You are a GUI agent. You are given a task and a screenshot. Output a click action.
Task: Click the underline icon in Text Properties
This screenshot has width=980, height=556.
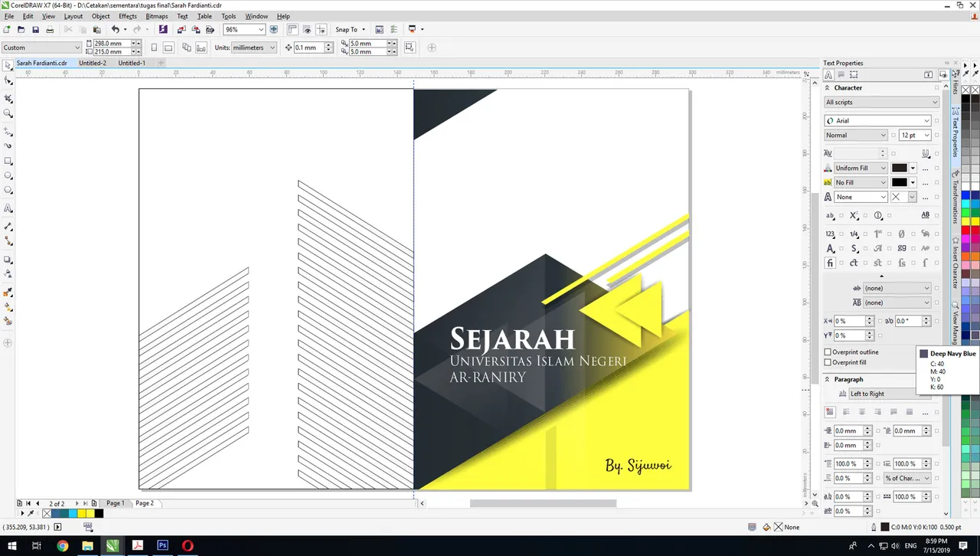[x=926, y=155]
